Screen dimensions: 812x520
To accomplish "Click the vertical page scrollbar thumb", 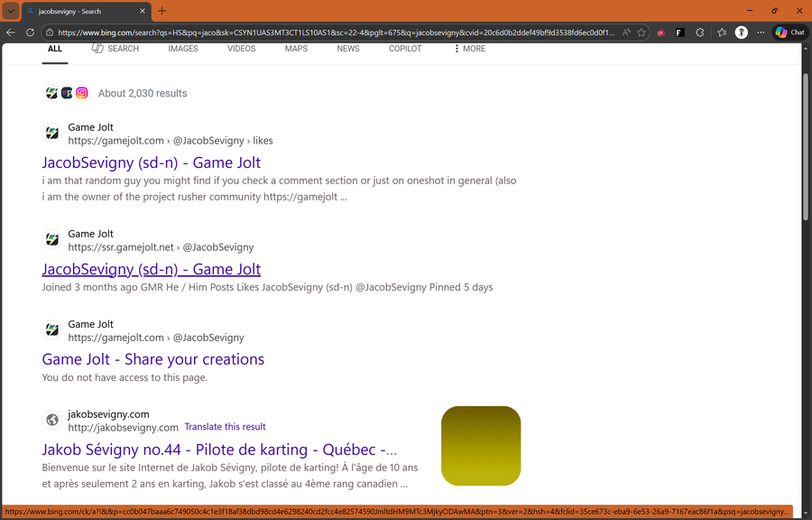I will (x=806, y=148).
